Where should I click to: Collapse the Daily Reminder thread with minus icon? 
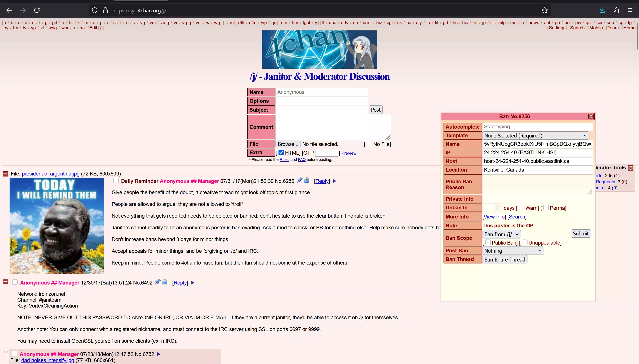pos(5,174)
